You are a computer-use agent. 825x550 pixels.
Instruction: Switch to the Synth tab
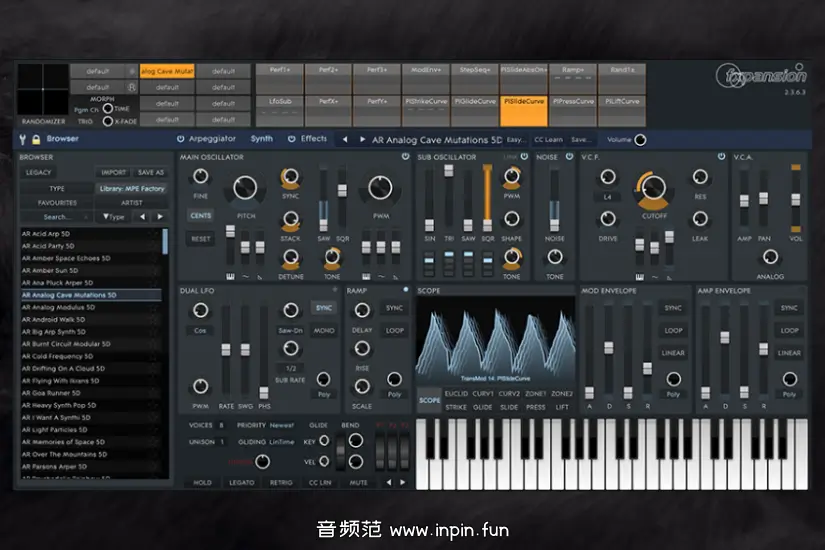(x=261, y=139)
